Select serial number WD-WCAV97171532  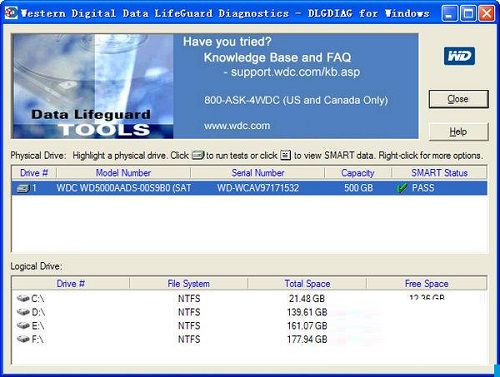258,188
